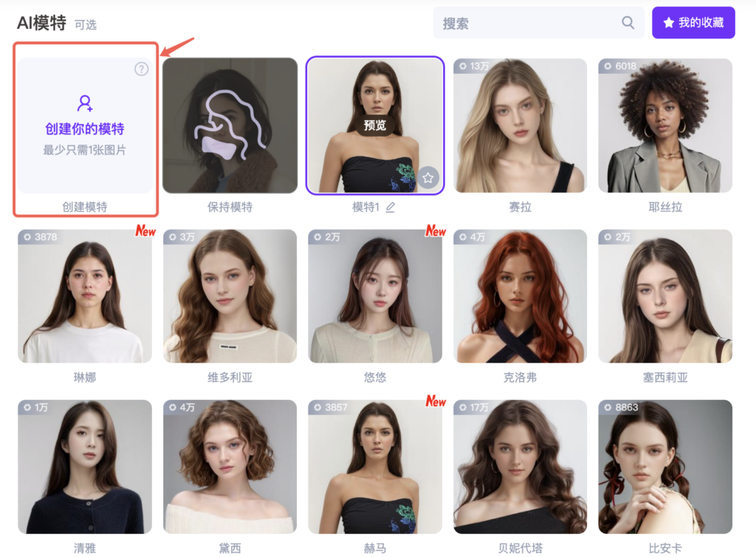Viewport: 756px width, 557px height.
Task: Choose the 赛拉 model thumbnail
Action: [520, 126]
